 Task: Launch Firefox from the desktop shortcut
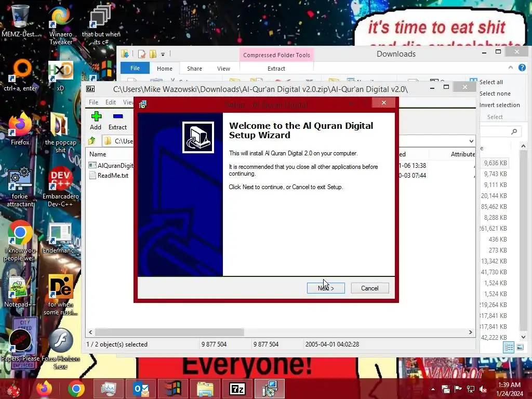click(20, 129)
